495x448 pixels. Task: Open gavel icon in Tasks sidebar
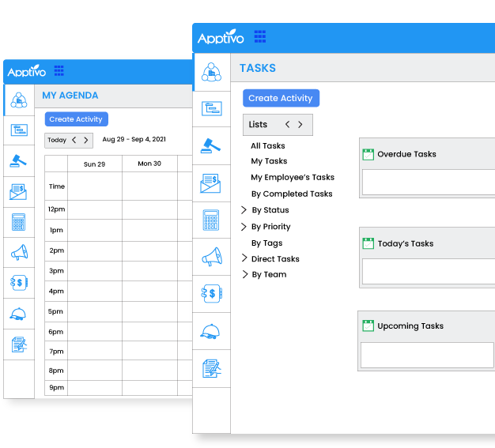[x=210, y=145]
